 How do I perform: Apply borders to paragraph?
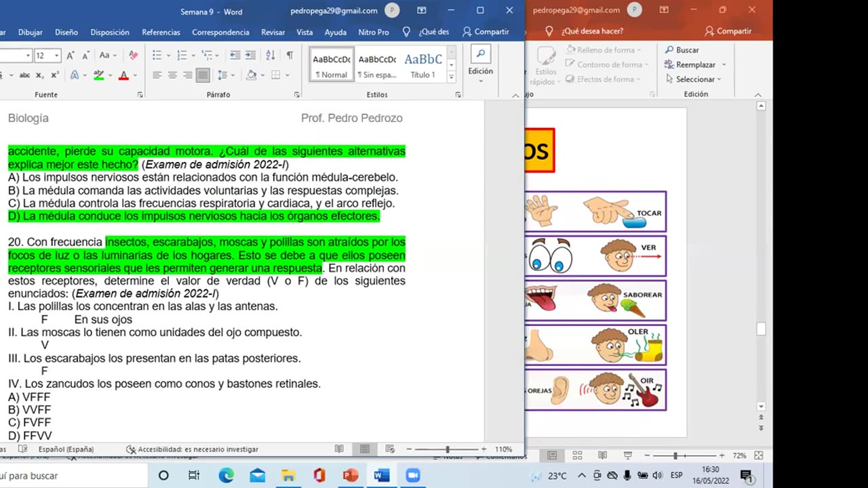point(275,75)
